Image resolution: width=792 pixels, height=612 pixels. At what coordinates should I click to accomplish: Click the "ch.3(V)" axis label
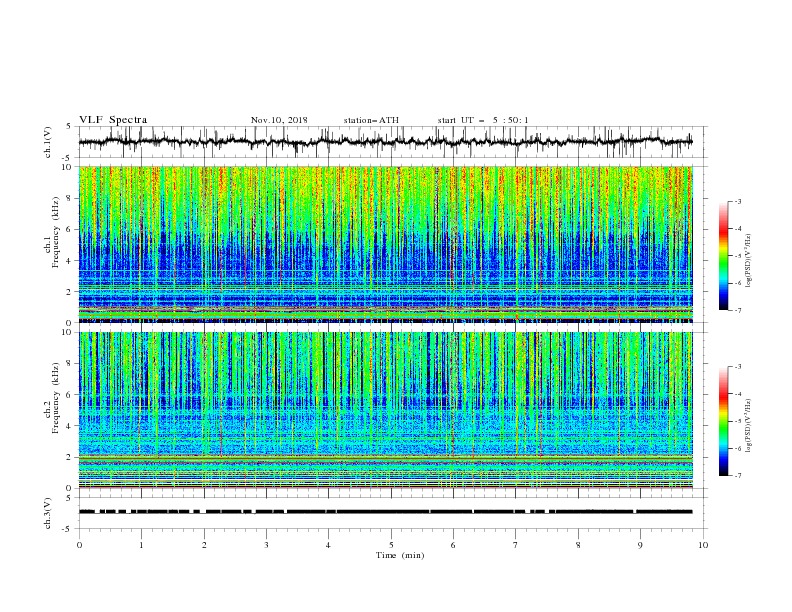coord(48,513)
